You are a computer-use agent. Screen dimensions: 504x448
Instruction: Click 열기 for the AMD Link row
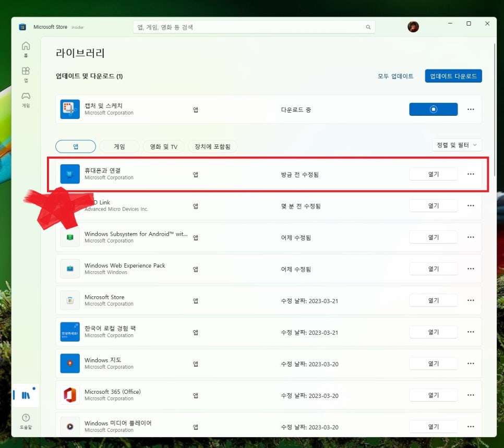pyautogui.click(x=433, y=205)
